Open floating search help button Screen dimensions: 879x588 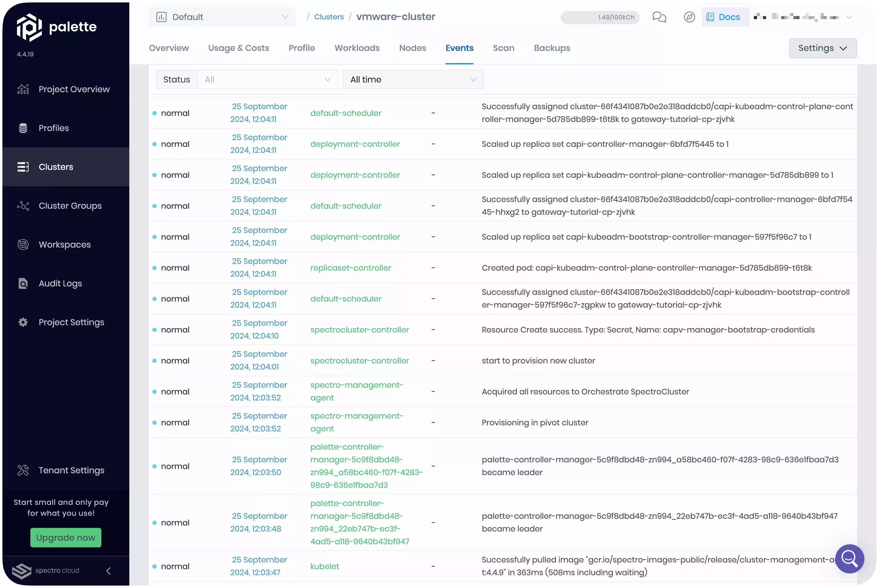click(x=849, y=559)
